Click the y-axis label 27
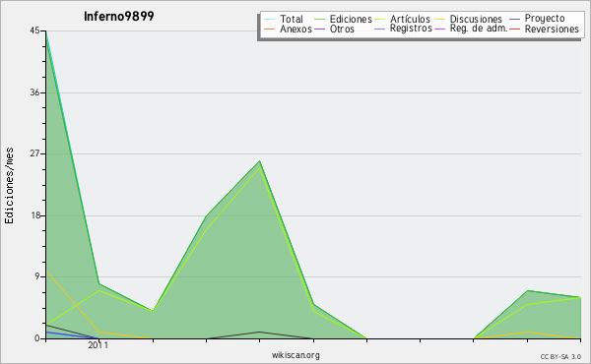 (34, 153)
